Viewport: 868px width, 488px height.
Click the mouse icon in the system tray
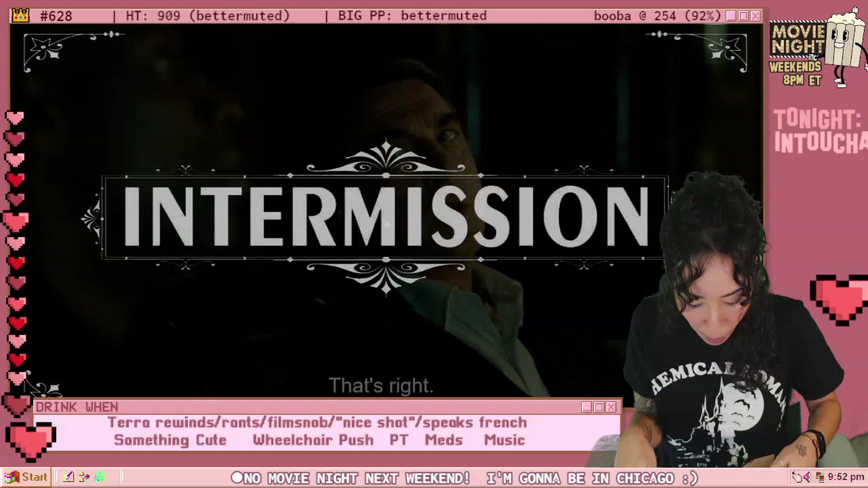(797, 477)
